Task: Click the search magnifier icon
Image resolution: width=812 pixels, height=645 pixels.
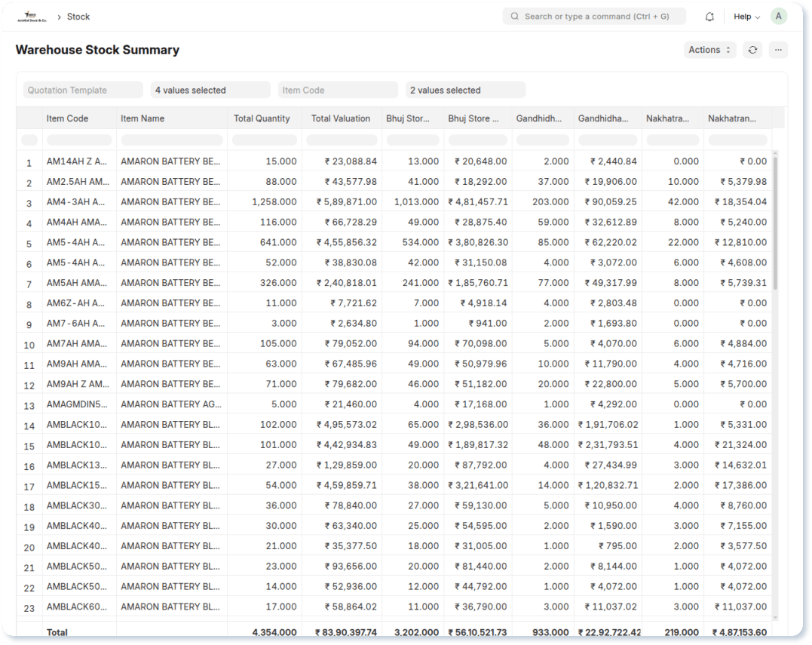Action: tap(515, 16)
